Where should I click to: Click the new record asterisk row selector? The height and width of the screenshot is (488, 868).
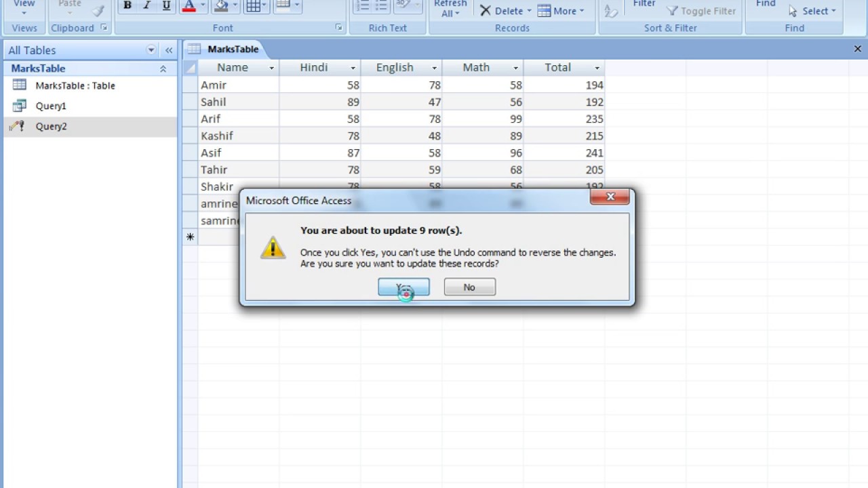[x=190, y=237]
